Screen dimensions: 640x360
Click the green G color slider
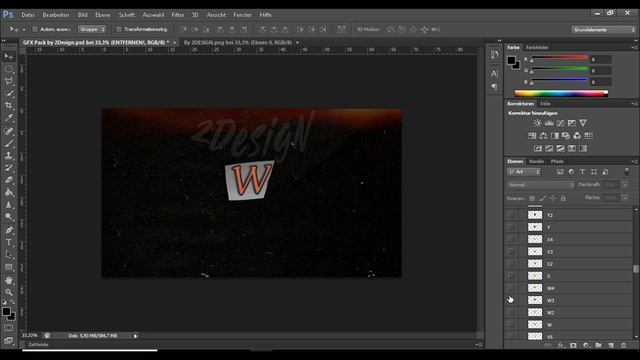pyautogui.click(x=559, y=69)
